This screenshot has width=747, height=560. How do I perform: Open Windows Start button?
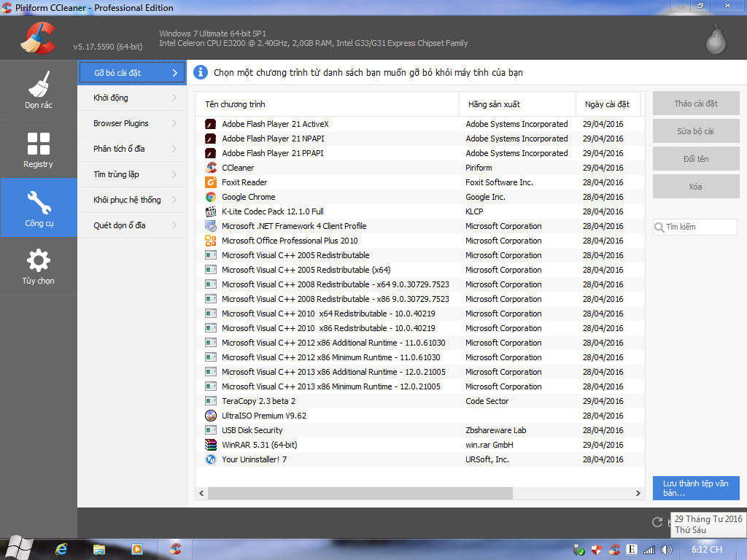pyautogui.click(x=18, y=548)
